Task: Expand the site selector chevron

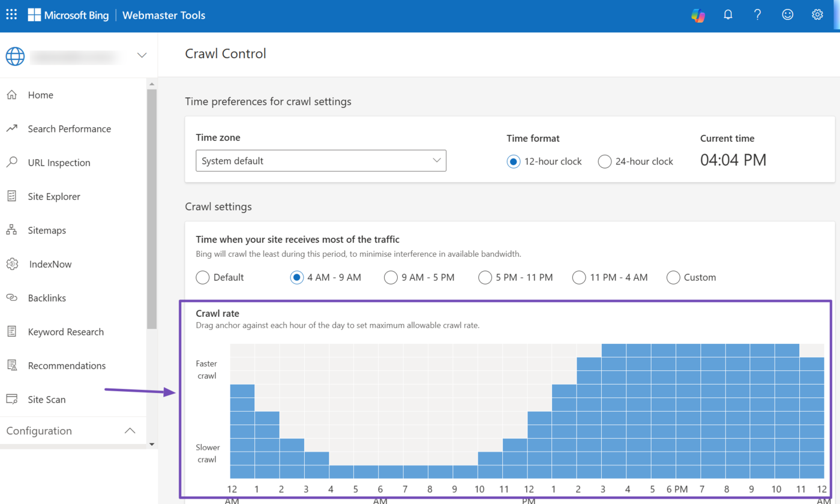Action: point(142,55)
